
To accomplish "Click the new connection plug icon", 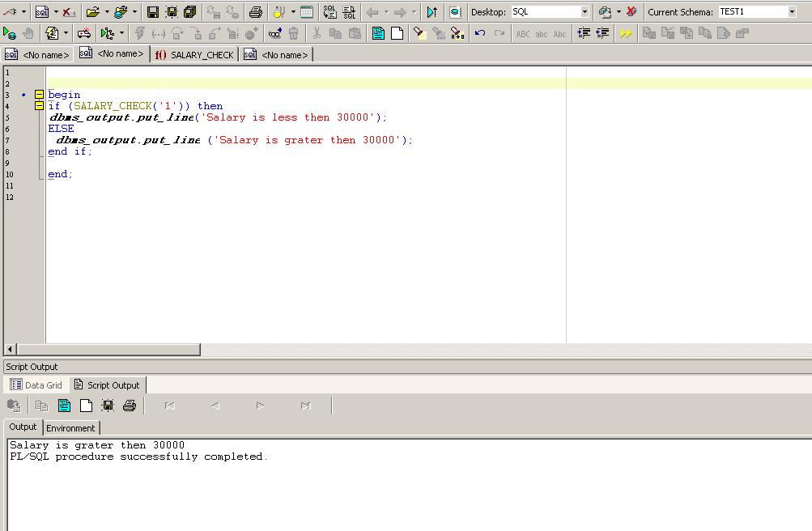I will 10,11.
